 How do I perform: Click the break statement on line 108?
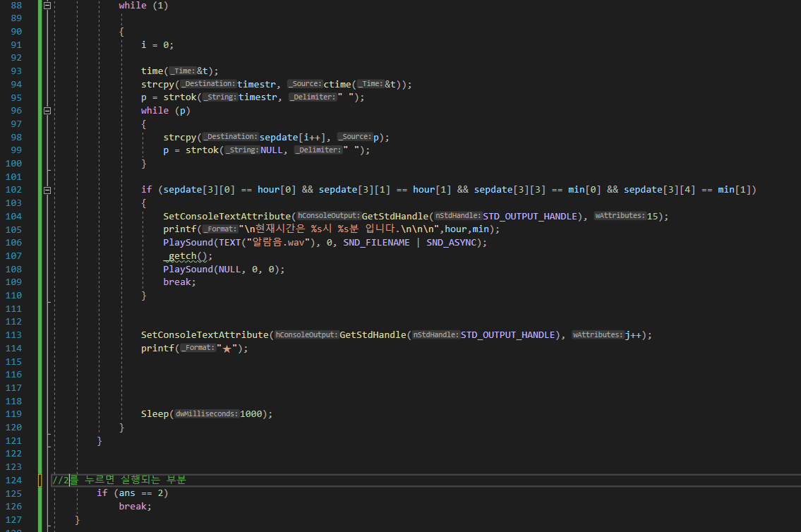tap(179, 282)
